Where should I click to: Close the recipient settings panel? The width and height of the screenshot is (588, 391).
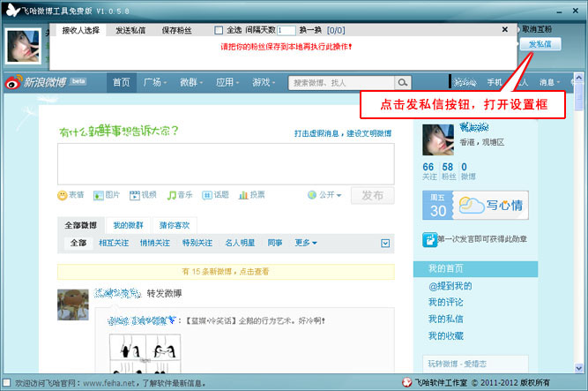505,29
